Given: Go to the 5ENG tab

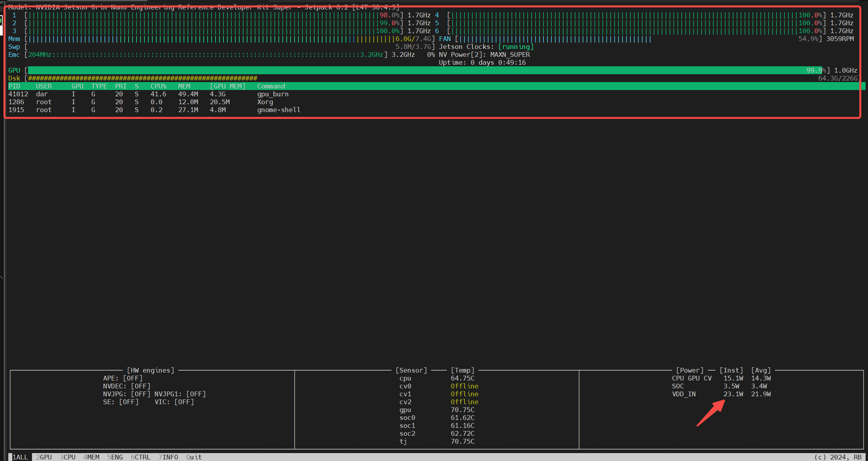Looking at the screenshot, I should 115,457.
